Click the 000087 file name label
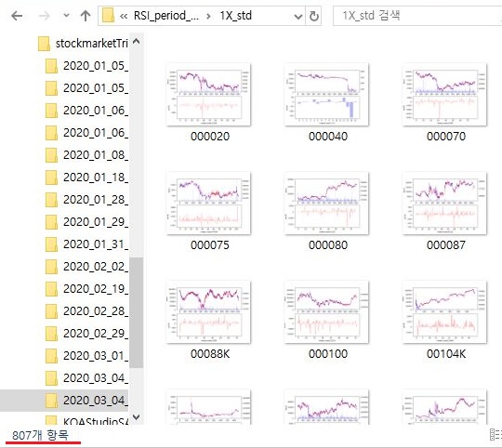Image resolution: width=502 pixels, height=448 pixels. 446,245
